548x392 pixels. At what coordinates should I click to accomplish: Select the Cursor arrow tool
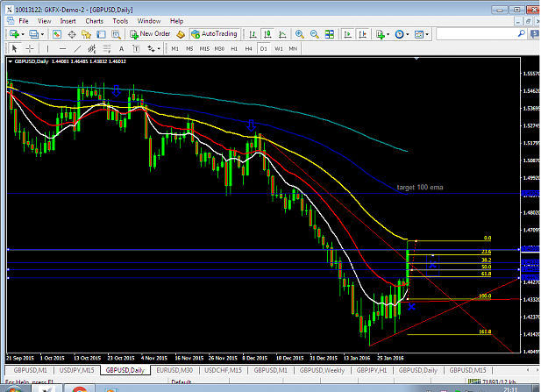(14, 48)
